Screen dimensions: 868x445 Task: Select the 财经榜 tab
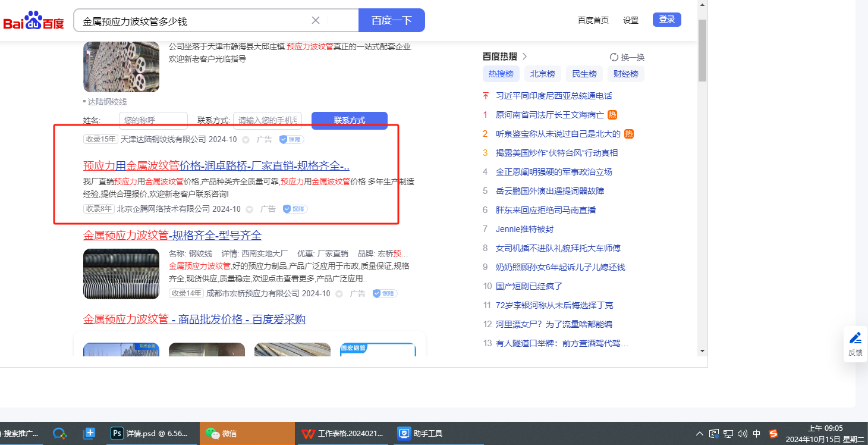coord(625,74)
